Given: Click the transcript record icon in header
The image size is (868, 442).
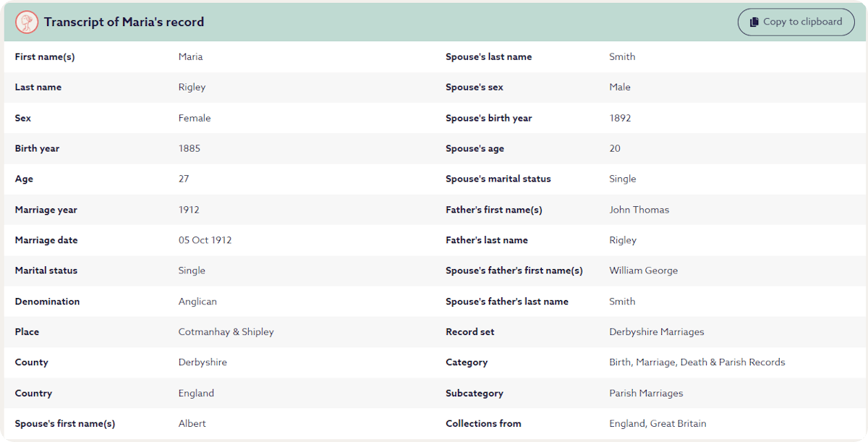Looking at the screenshot, I should [x=27, y=22].
